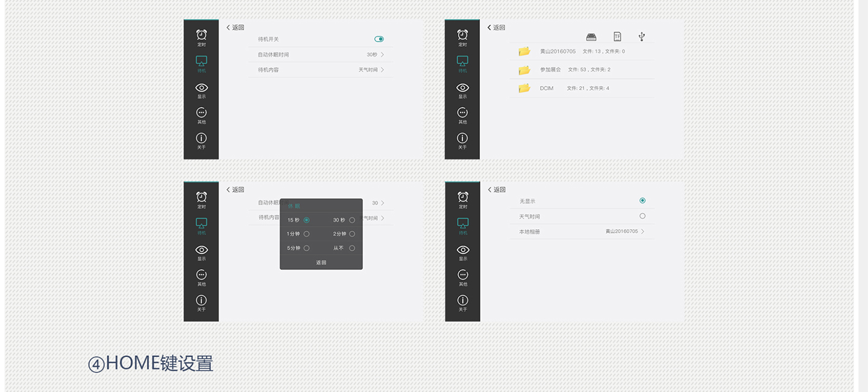Select the 从不 radio button
868x392 pixels.
pyautogui.click(x=352, y=248)
